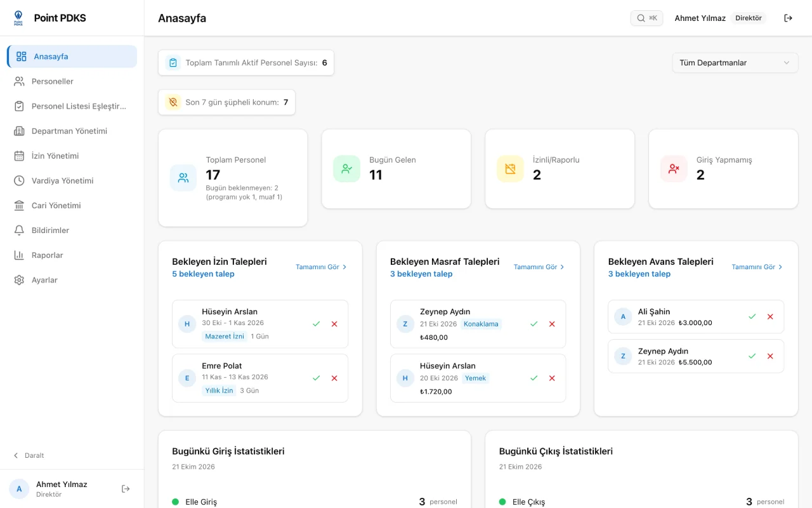Click the Point PDKS logo icon

point(18,18)
